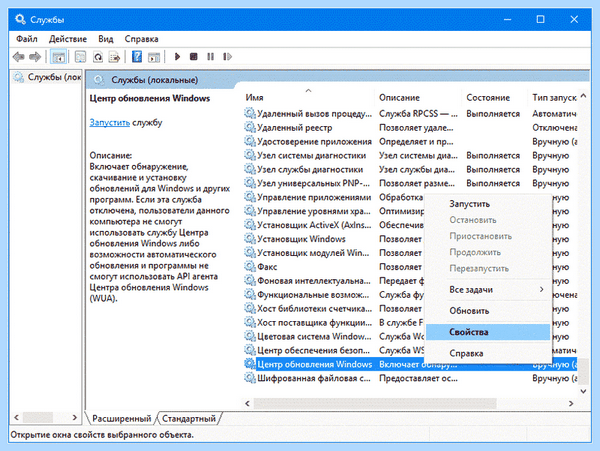Click the Службы title bar app icon

[20, 19]
